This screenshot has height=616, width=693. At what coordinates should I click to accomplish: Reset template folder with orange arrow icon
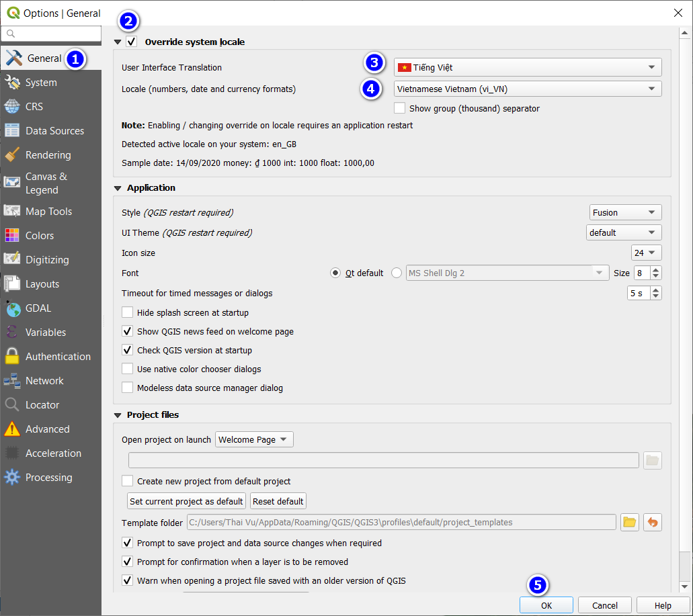click(653, 523)
